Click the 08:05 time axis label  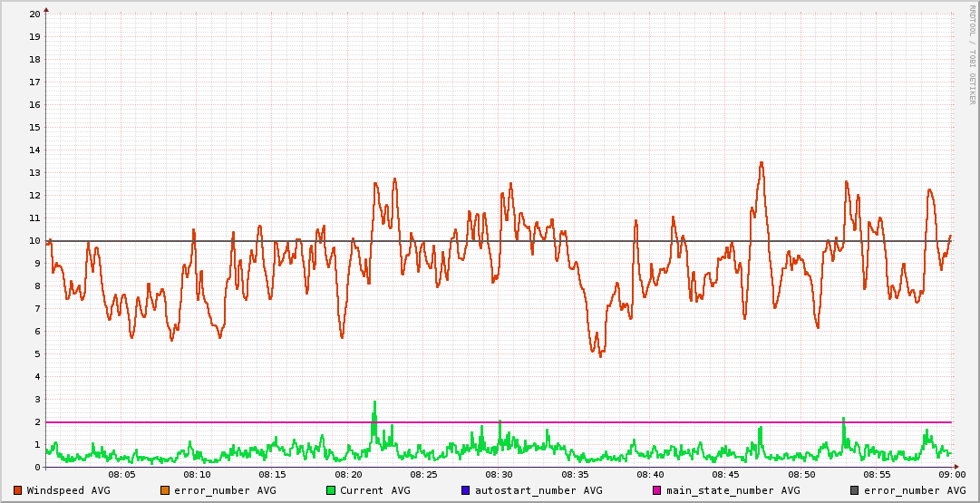pyautogui.click(x=122, y=475)
